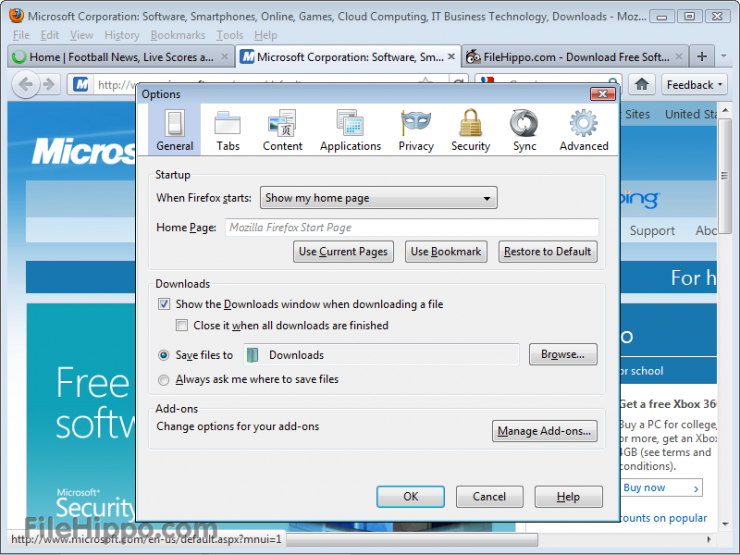The height and width of the screenshot is (555, 740).
Task: Go to the Sync options panel
Action: (524, 131)
